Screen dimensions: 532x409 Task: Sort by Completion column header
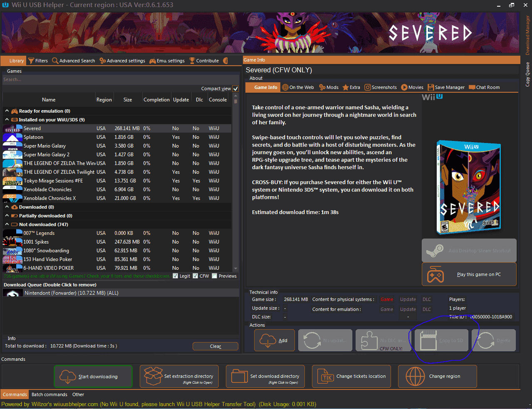156,100
